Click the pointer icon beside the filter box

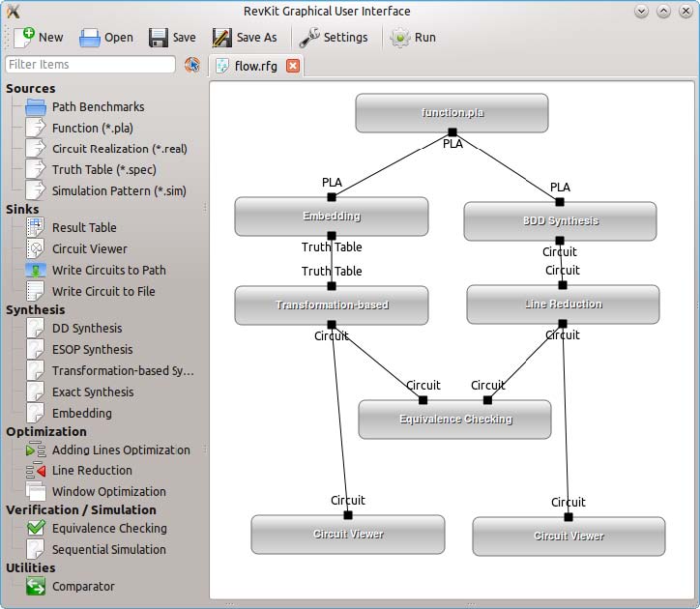[x=192, y=65]
